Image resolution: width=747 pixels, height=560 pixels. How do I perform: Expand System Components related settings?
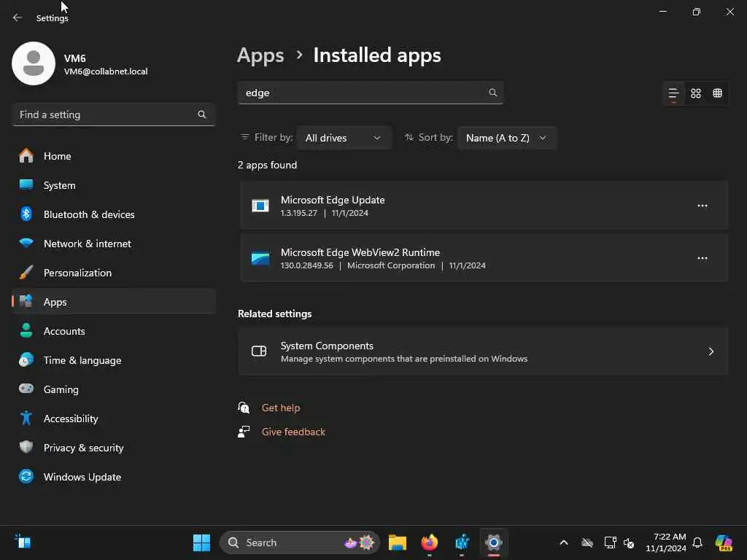click(483, 351)
